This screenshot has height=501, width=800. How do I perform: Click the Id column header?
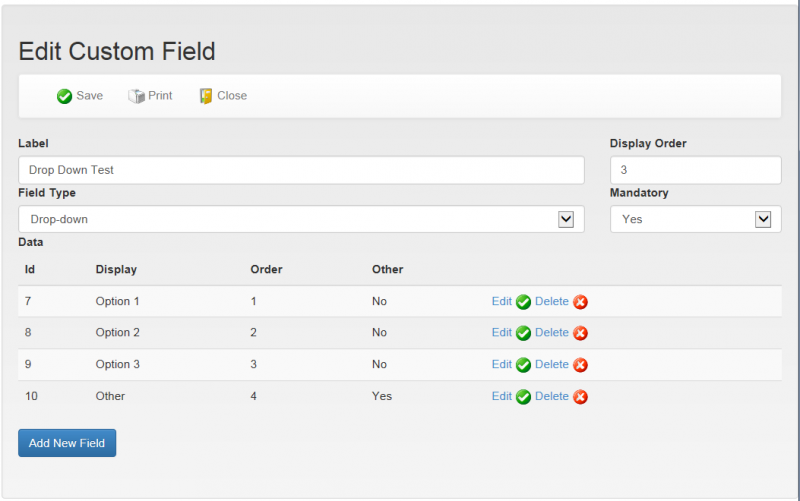point(30,269)
